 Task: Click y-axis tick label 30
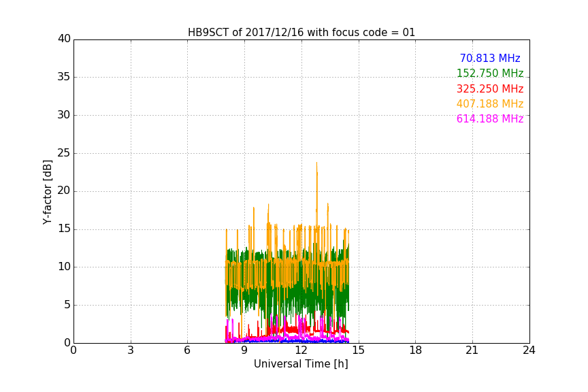tap(64, 115)
